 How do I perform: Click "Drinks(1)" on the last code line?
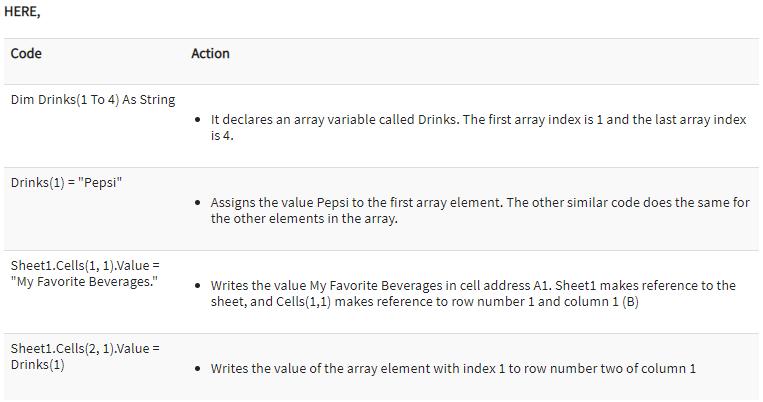[38, 364]
